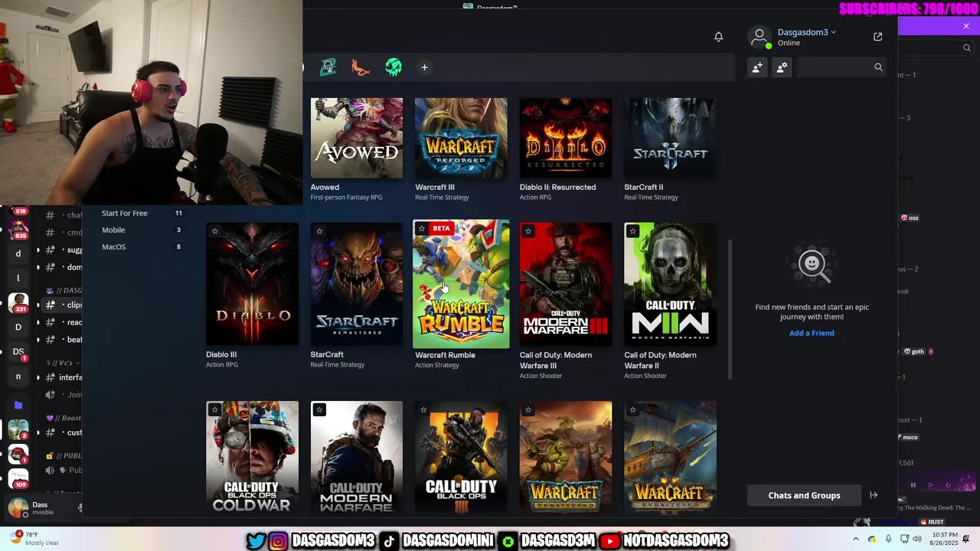Star Call of Duty Modern Warfare III
This screenshot has width=980, height=551.
(x=528, y=231)
